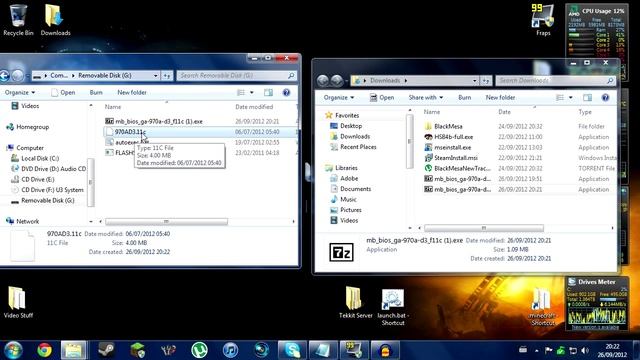Screen dimensions: 640x360
Task: Sort by Date modified column
Action: pos(254,107)
